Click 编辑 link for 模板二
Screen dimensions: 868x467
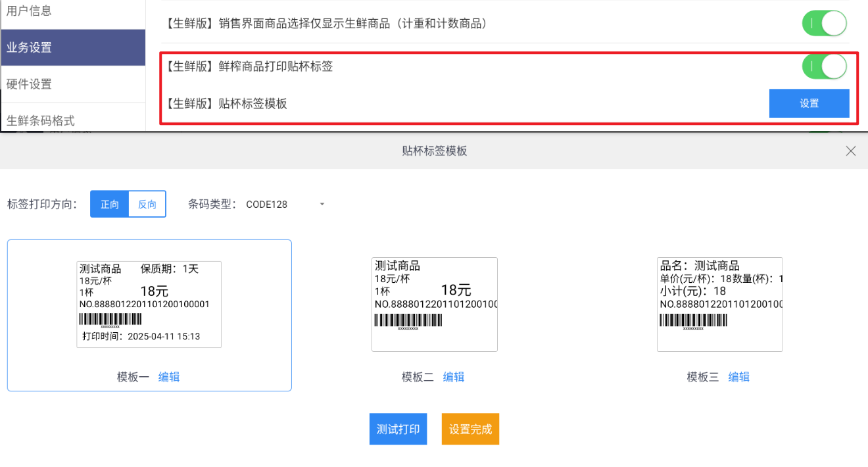pyautogui.click(x=454, y=377)
